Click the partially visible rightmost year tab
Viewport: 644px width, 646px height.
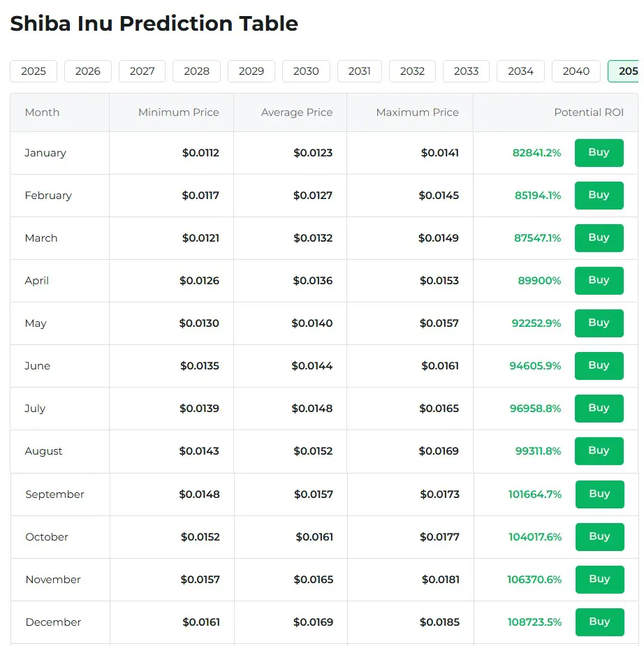tap(628, 71)
